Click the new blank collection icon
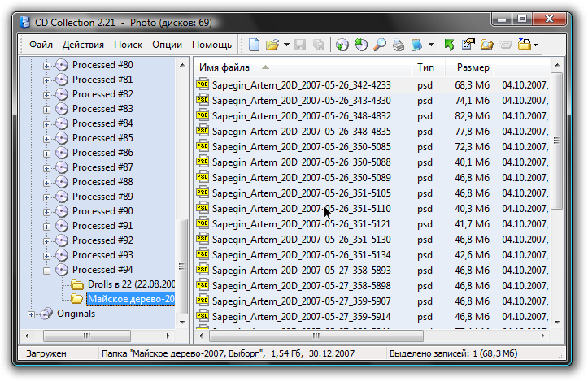Viewport: 588px width, 381px height. pos(255,45)
